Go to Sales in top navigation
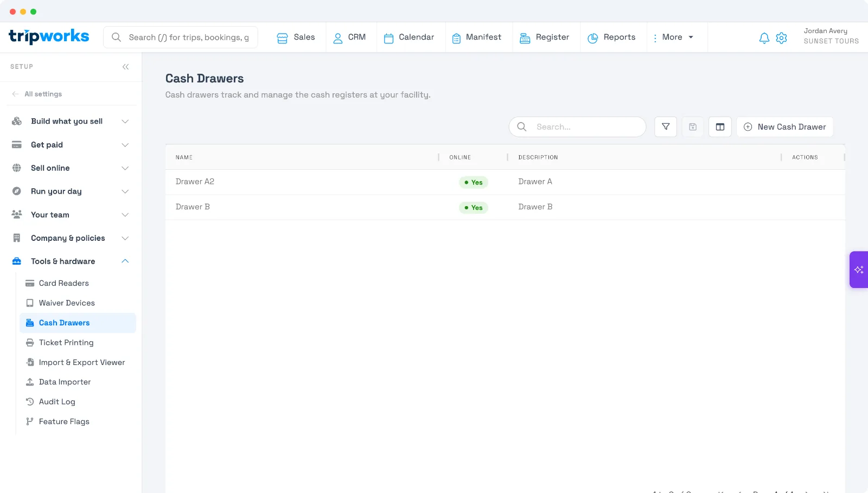868x493 pixels. pos(296,37)
